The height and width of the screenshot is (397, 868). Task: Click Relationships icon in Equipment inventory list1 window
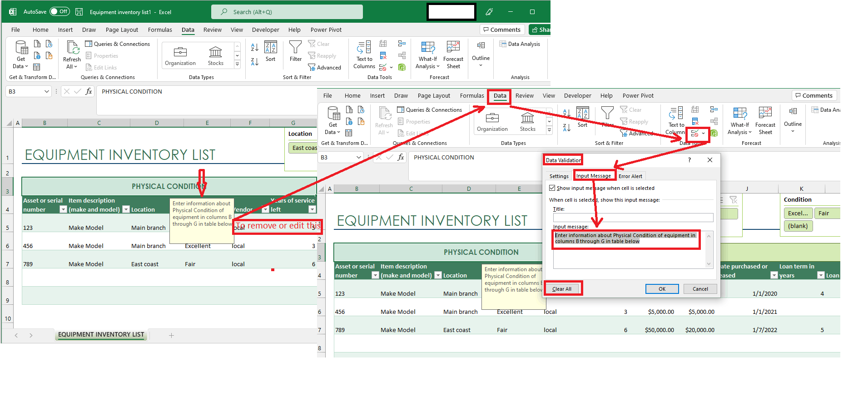coord(402,55)
